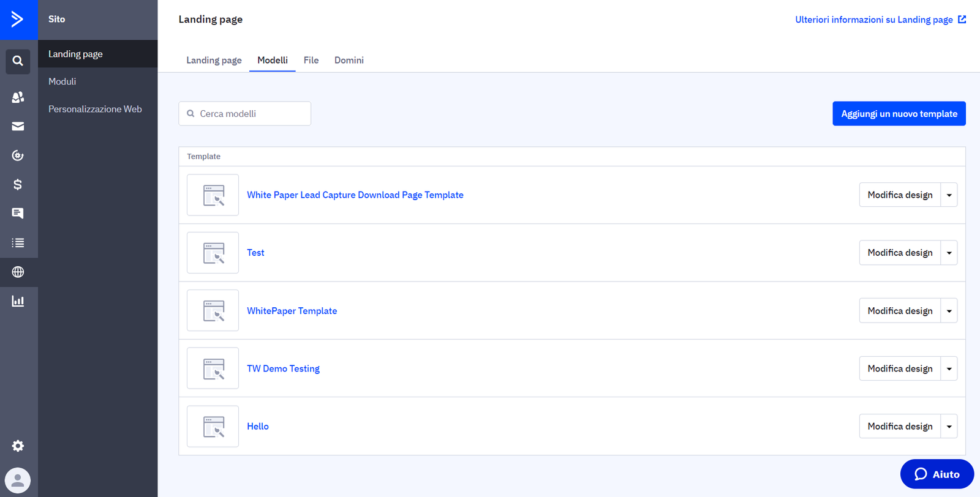Select Moduli in the Sito menu
The height and width of the screenshot is (497, 980).
coord(62,81)
